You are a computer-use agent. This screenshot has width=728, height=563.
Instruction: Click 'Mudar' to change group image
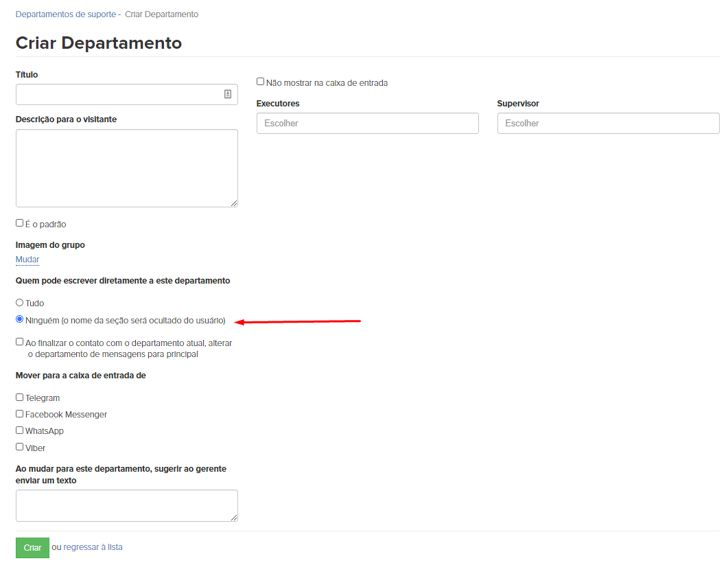click(x=27, y=260)
